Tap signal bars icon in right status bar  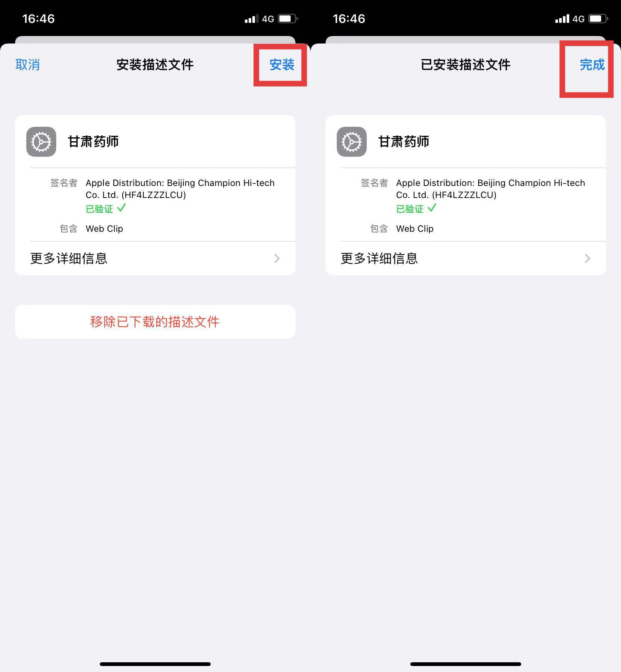[x=562, y=19]
